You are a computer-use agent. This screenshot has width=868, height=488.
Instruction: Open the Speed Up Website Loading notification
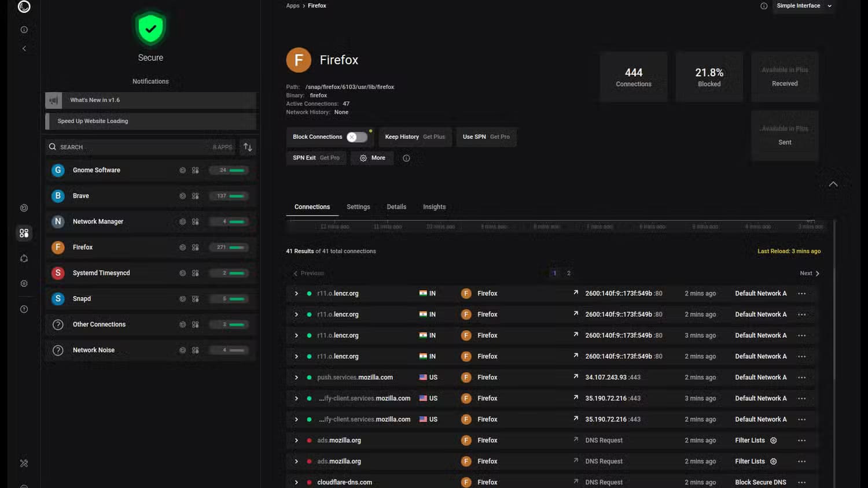point(150,121)
